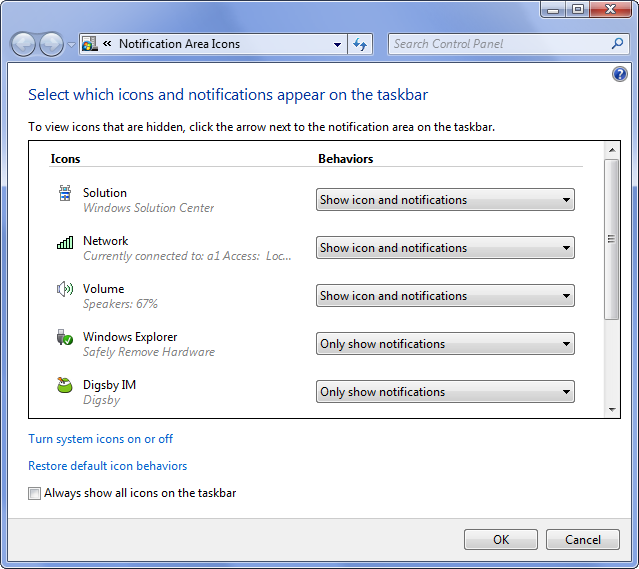Click the Notification Area Icons breadcrumb text
Image resolution: width=639 pixels, height=569 pixels.
179,44
